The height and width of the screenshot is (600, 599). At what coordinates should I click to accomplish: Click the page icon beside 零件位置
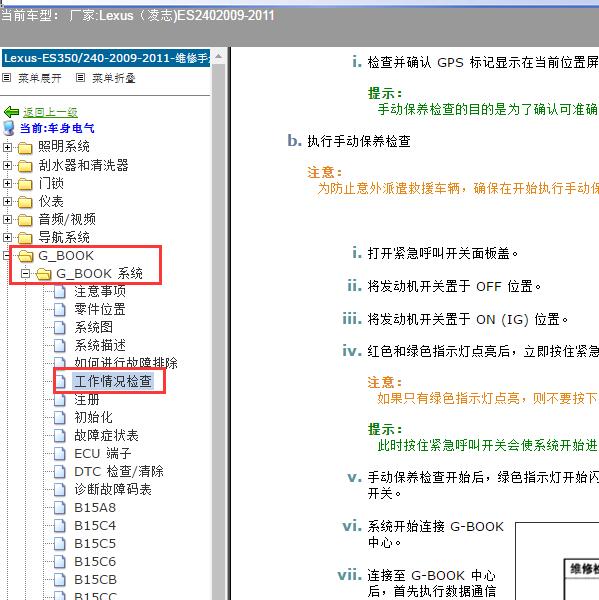(60, 310)
